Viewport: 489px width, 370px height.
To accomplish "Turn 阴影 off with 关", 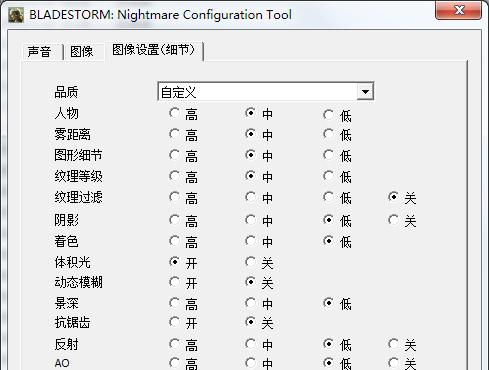I will click(x=393, y=220).
